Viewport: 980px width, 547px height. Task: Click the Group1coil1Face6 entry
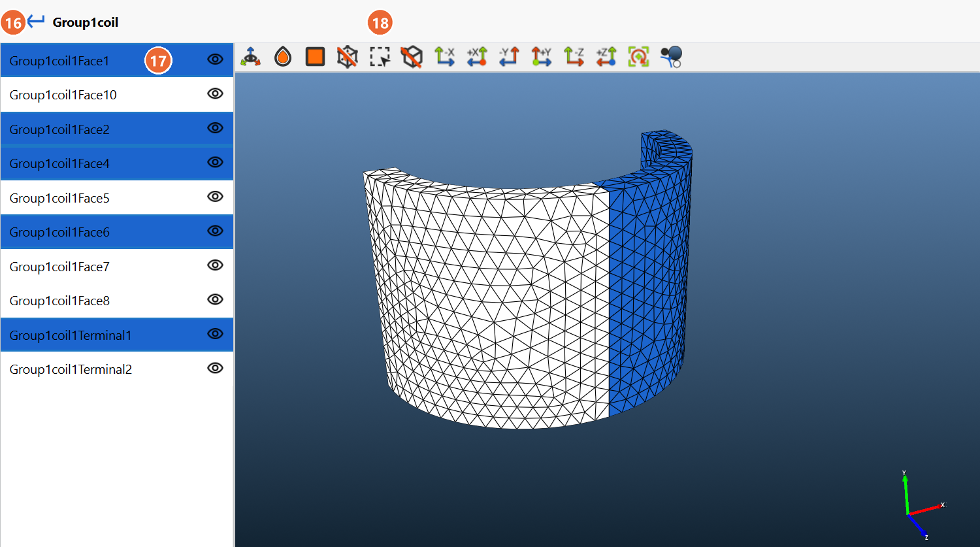pyautogui.click(x=117, y=232)
